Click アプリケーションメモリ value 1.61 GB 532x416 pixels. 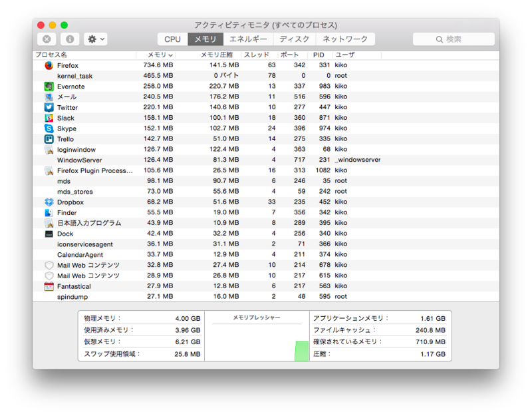coord(433,319)
